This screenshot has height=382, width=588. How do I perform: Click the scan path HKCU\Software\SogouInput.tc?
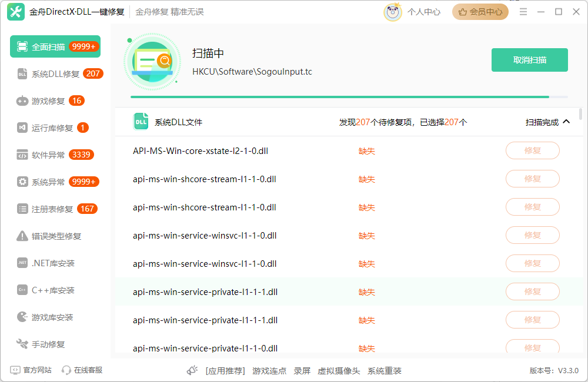click(x=252, y=72)
